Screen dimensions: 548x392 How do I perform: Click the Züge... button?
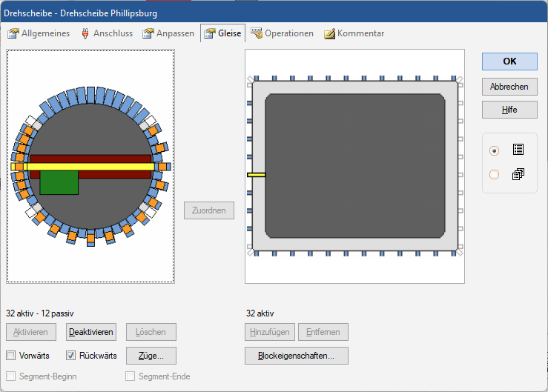tap(151, 356)
